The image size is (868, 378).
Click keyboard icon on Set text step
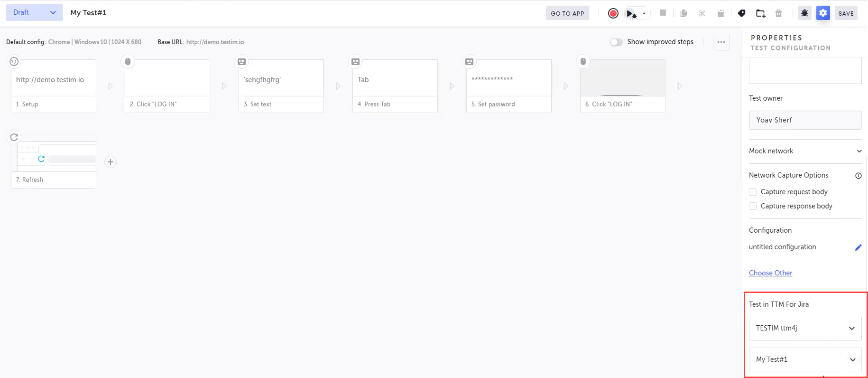tap(241, 61)
